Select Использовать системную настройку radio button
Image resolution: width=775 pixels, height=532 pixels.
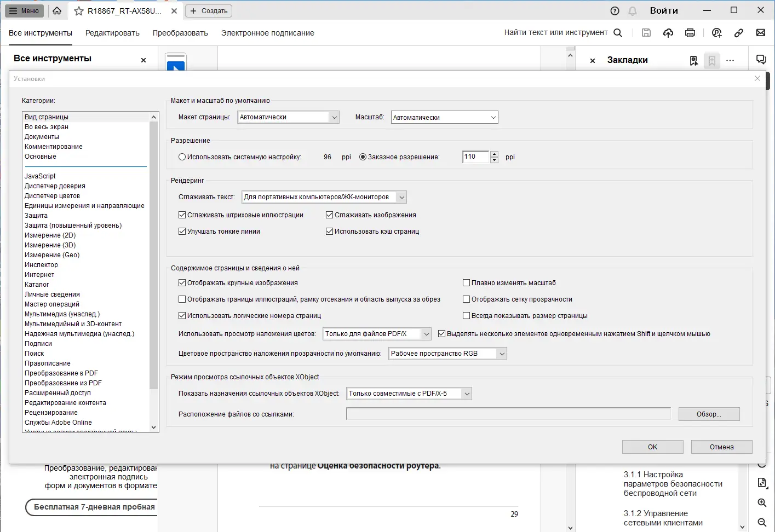[x=182, y=157]
